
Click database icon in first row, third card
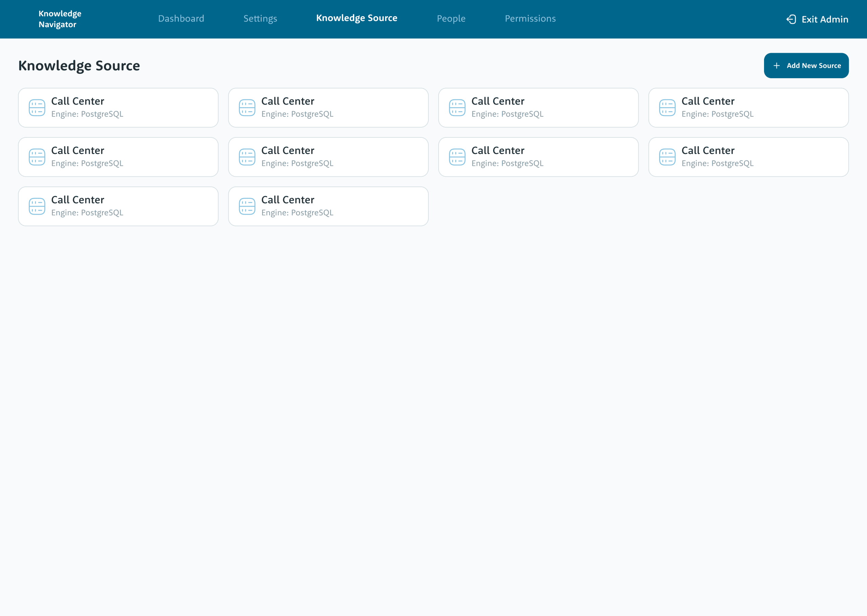tap(457, 108)
